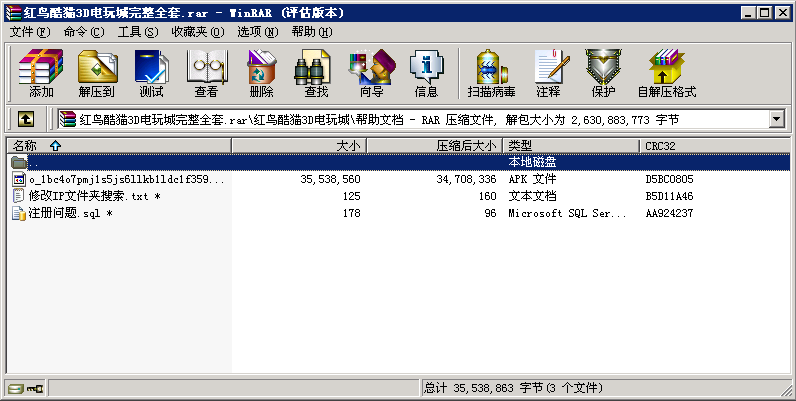
Task: Click the 注释 (Comment) toolbar icon
Action: [548, 73]
